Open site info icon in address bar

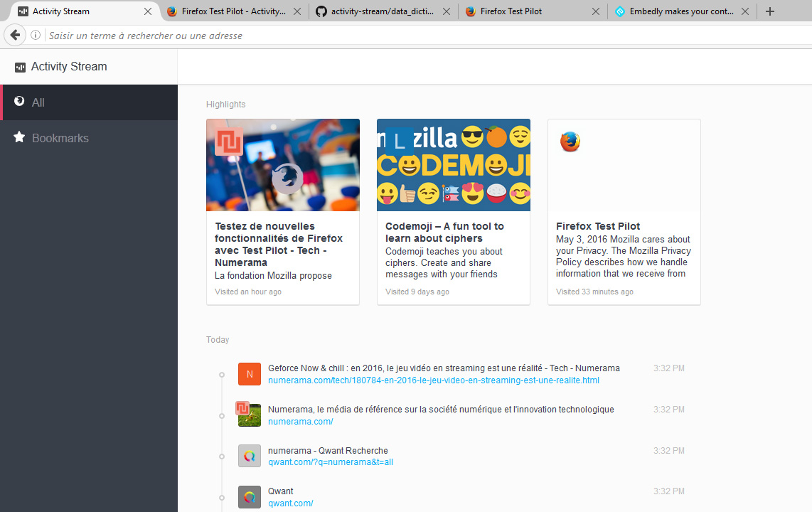coord(36,36)
